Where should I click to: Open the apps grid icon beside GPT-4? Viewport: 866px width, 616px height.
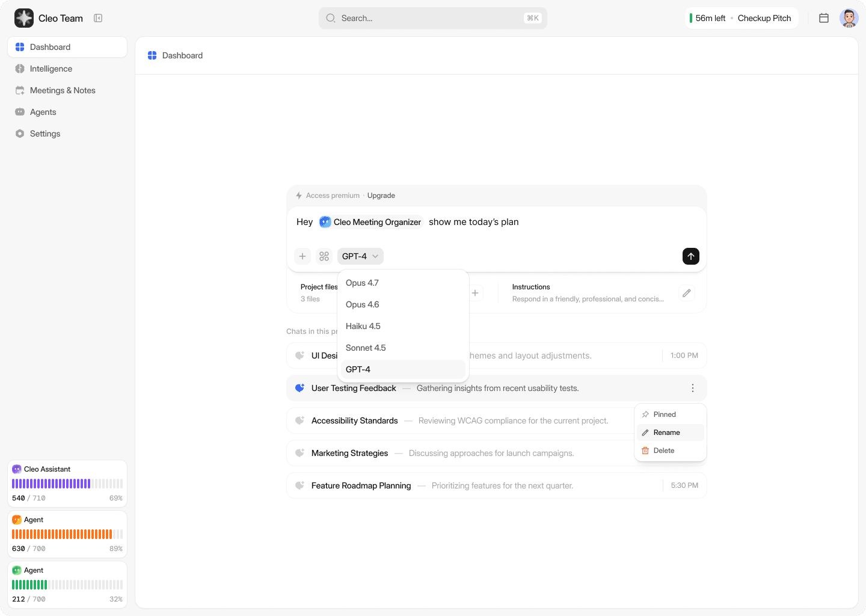324,256
